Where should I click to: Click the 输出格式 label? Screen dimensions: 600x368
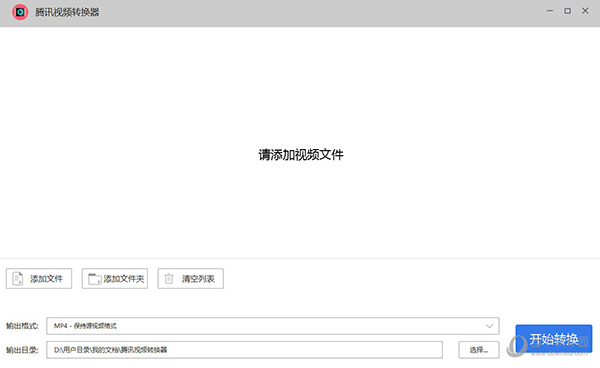22,326
